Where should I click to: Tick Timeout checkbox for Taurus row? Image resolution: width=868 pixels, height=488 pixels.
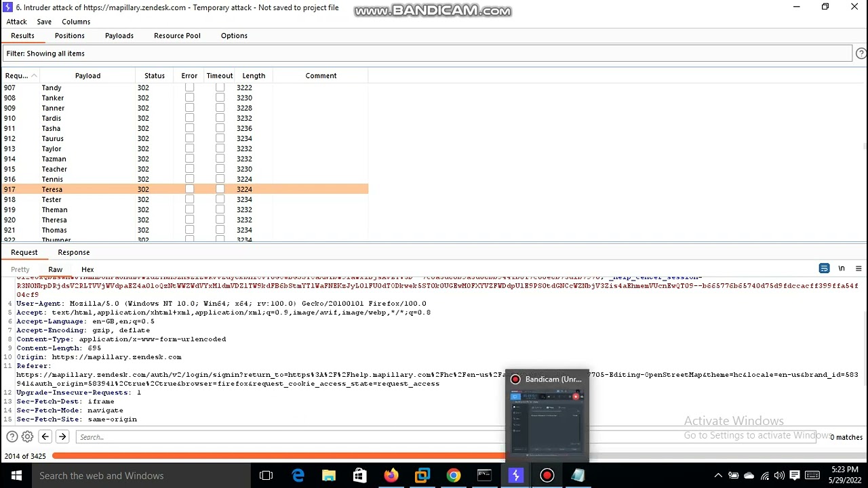[x=220, y=138]
